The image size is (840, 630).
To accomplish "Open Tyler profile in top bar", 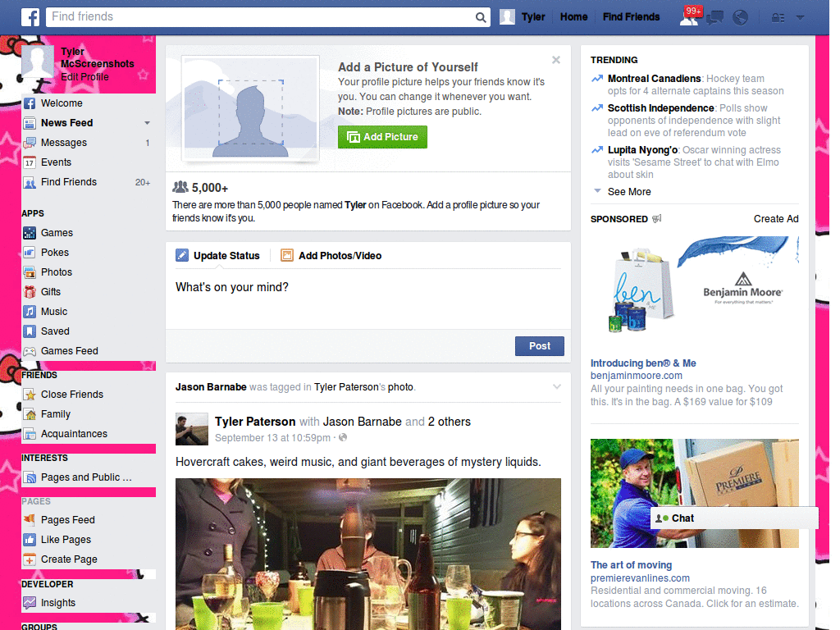I will (x=523, y=17).
